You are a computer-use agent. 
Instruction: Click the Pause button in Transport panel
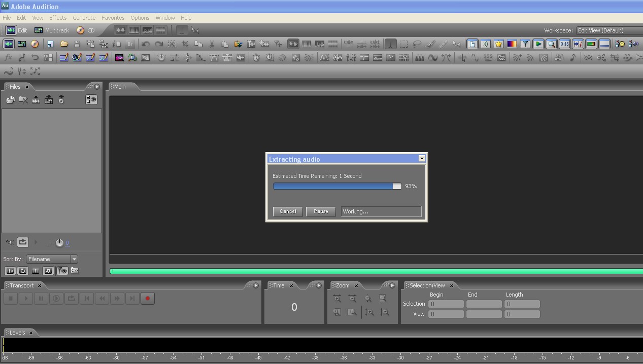click(x=41, y=299)
